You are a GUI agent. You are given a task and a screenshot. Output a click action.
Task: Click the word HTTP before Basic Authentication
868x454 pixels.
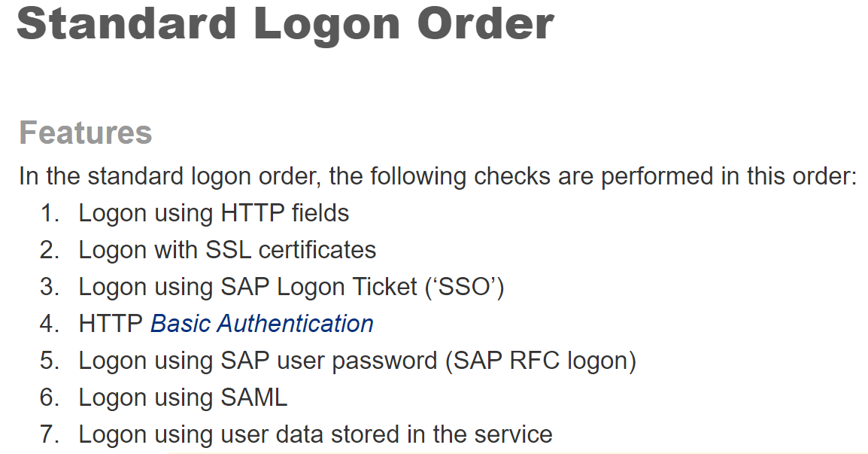(111, 324)
